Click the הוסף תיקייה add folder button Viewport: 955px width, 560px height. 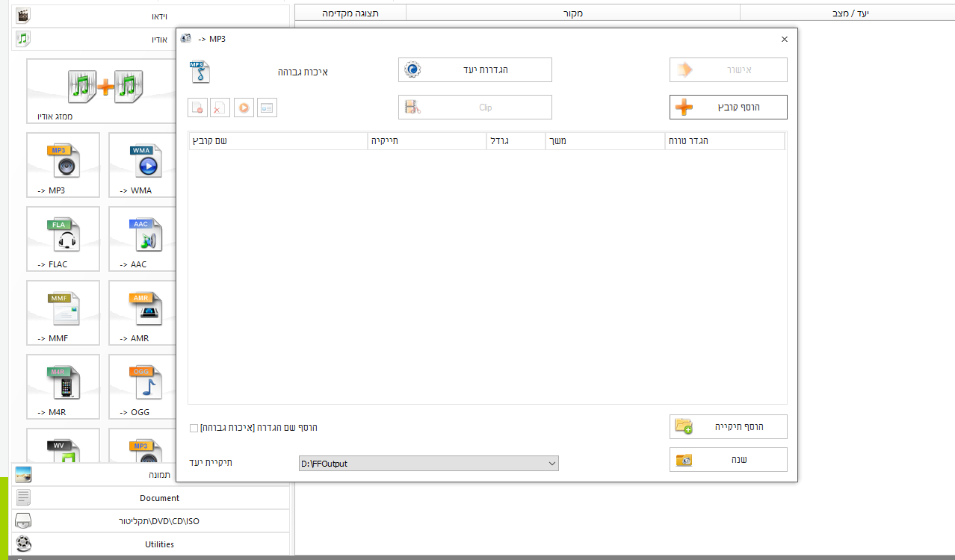click(x=729, y=427)
